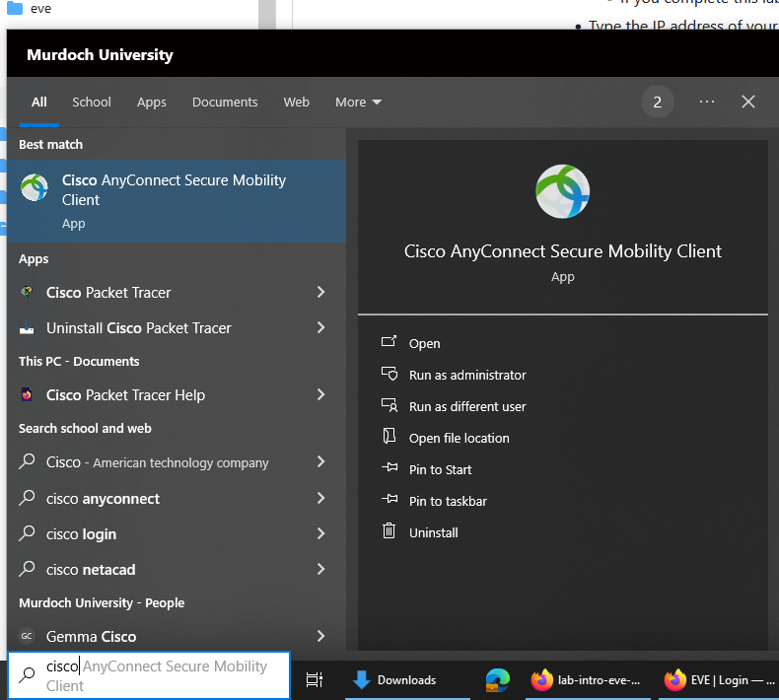Expand the Cisco Packet Tracer result chevron

pos(320,292)
